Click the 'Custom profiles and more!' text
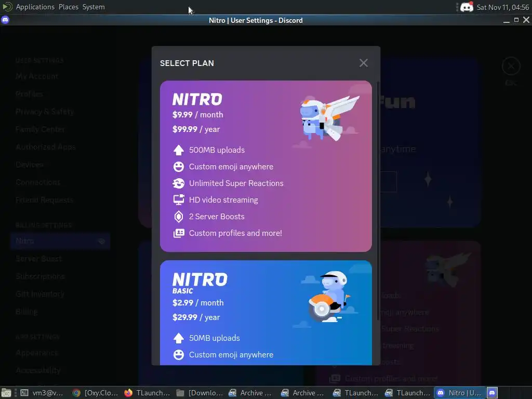The image size is (532, 399). (x=235, y=233)
